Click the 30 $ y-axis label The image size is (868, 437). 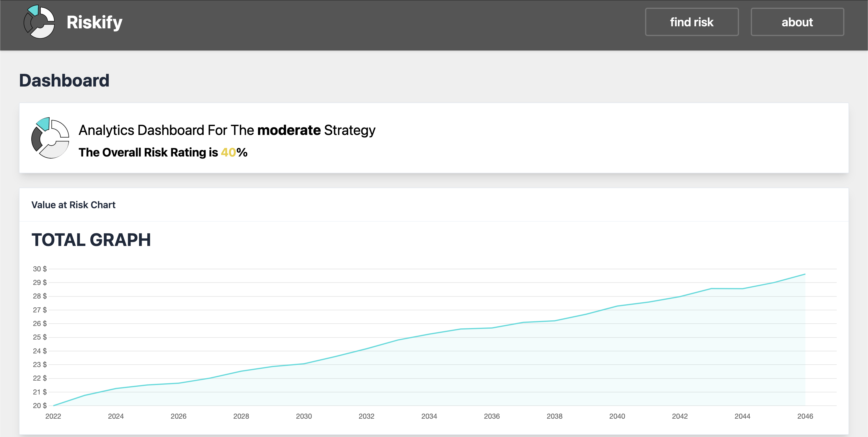40,269
